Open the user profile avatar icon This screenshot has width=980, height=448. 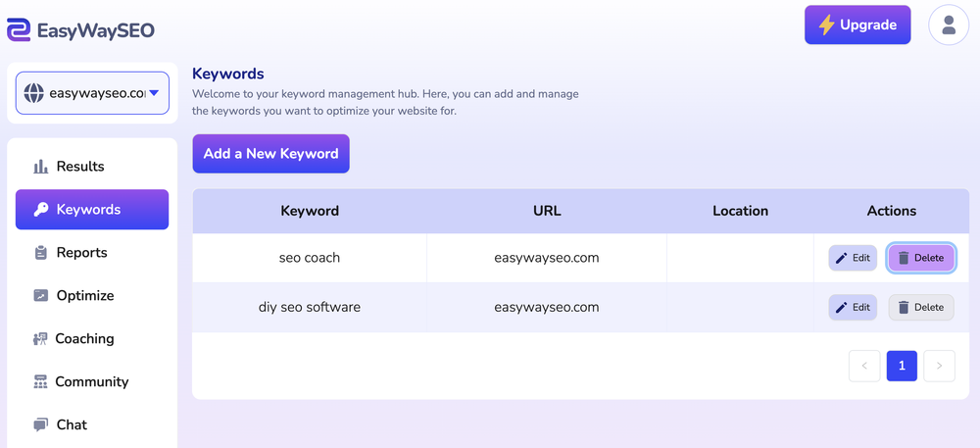(x=949, y=25)
